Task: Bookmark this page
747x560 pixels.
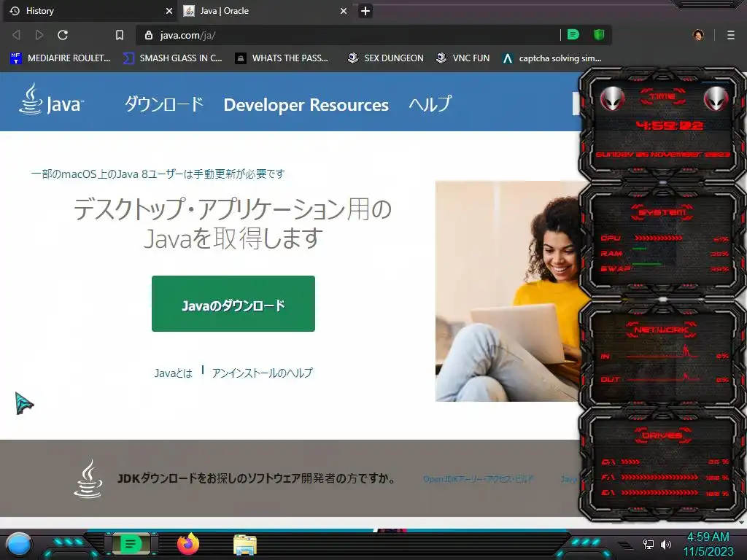Action: click(x=120, y=35)
